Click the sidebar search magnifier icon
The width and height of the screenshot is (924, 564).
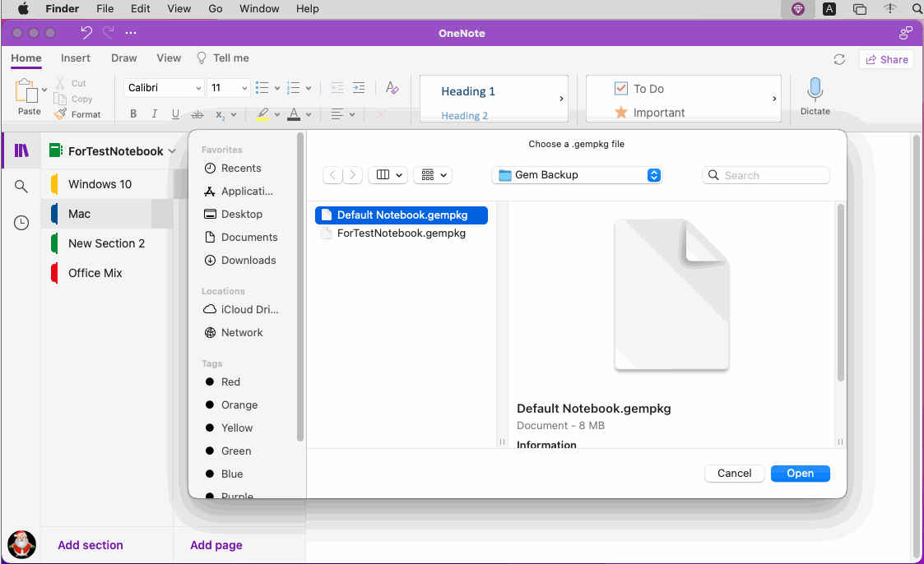(21, 187)
